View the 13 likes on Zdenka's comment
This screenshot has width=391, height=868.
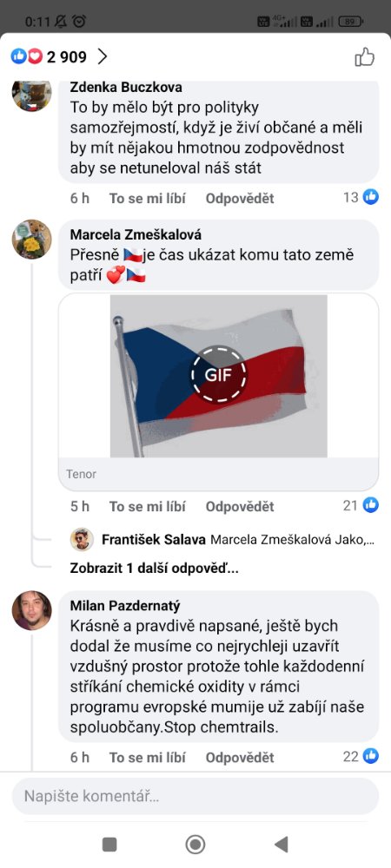tap(361, 197)
